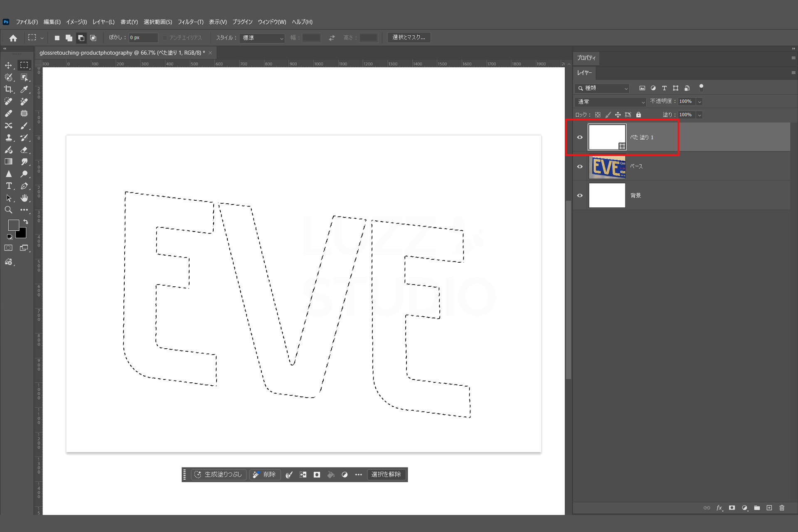Open the フィルター(T) menu
This screenshot has height=532, width=798.
[190, 22]
